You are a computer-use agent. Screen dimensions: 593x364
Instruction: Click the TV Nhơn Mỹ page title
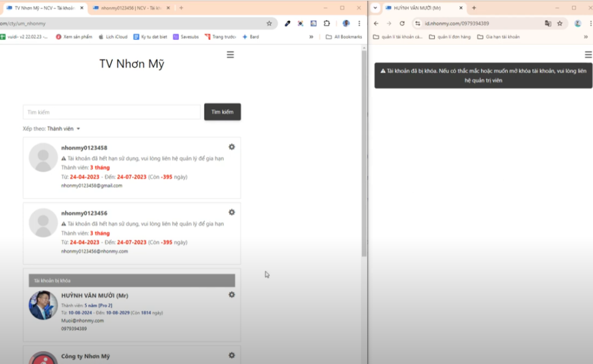(x=131, y=64)
